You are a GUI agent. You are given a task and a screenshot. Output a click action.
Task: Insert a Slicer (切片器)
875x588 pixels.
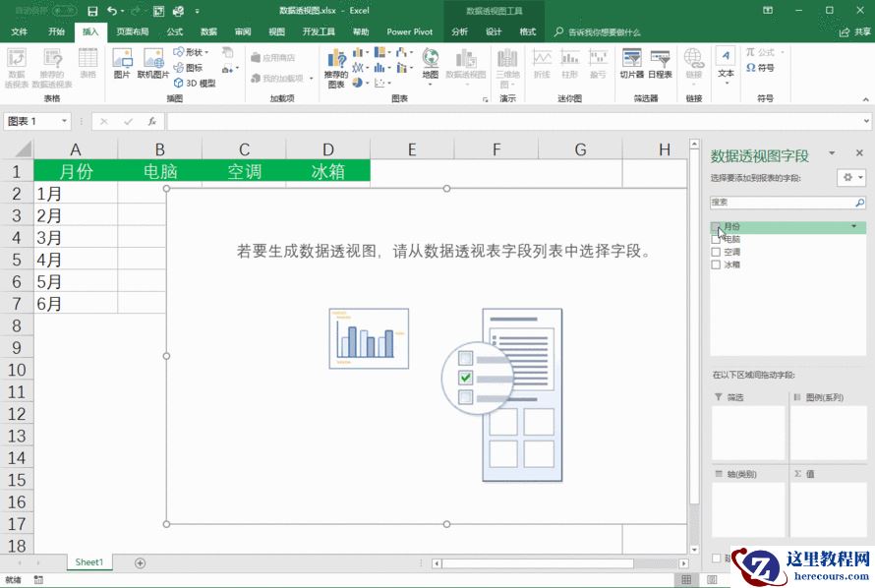tap(632, 63)
